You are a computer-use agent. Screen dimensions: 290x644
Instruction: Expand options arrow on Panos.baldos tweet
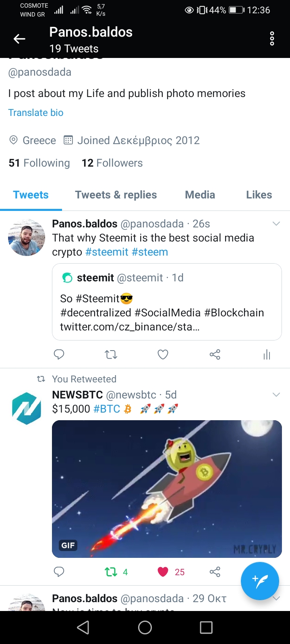pyautogui.click(x=276, y=224)
